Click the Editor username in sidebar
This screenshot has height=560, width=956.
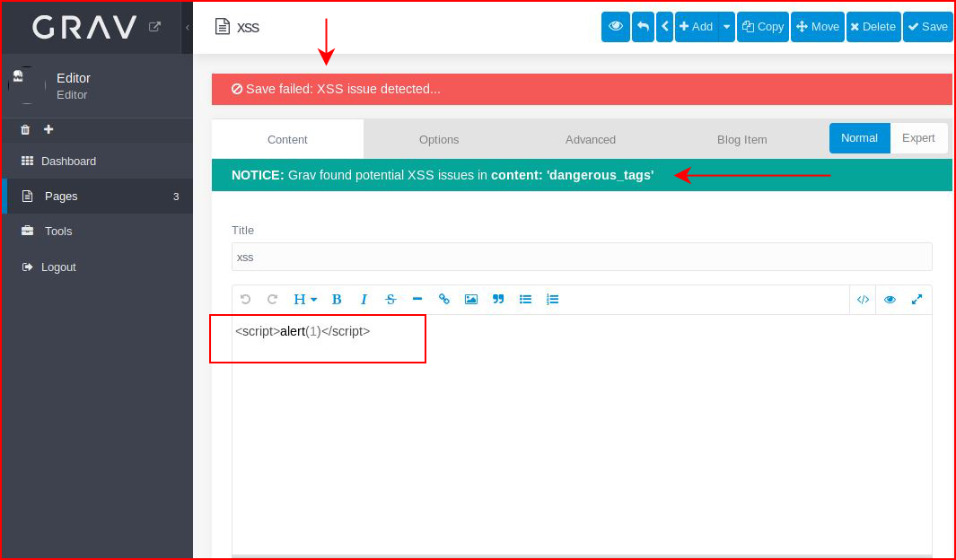point(74,78)
